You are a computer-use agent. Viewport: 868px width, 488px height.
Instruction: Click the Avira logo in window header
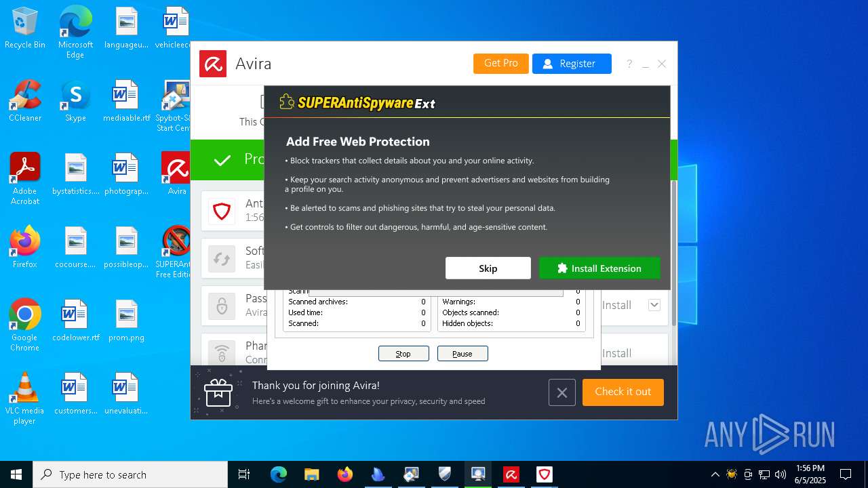[213, 64]
